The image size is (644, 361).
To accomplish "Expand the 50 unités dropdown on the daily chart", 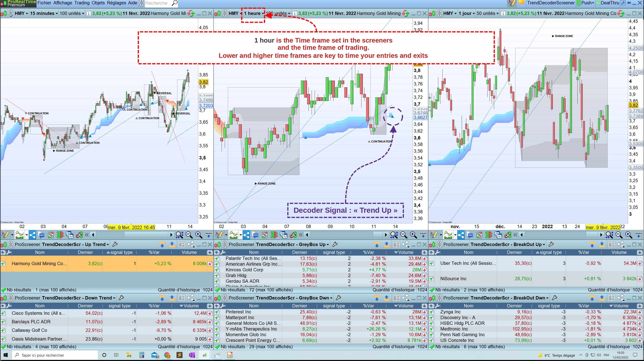I will coord(487,13).
